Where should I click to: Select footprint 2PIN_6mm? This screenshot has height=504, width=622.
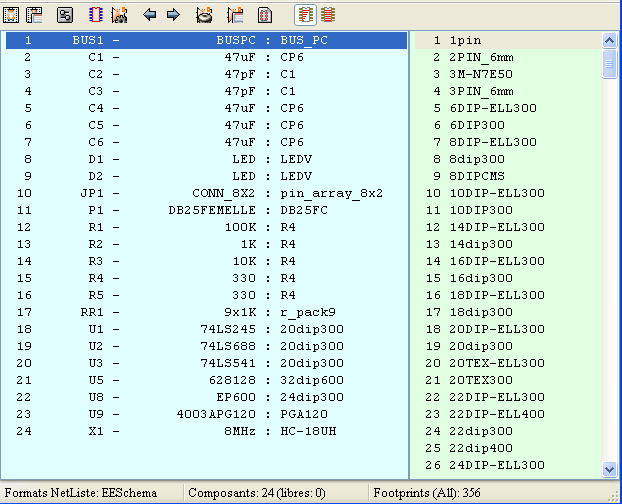(x=508, y=57)
